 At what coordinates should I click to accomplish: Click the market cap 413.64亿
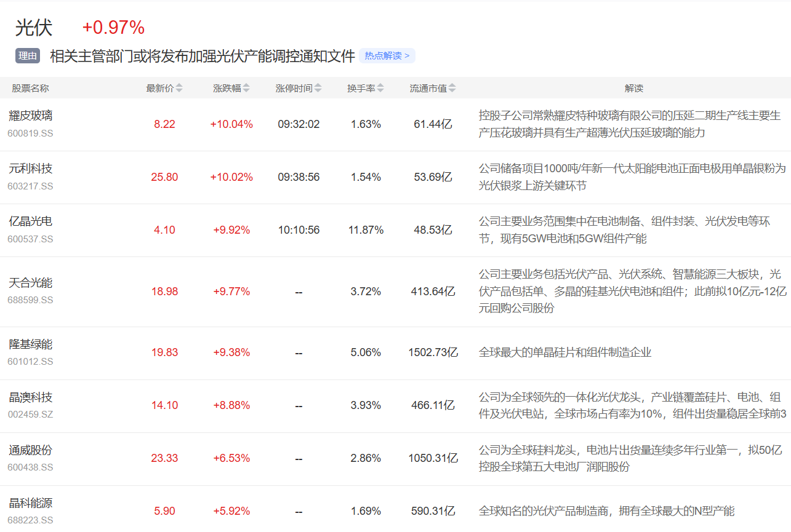433,292
